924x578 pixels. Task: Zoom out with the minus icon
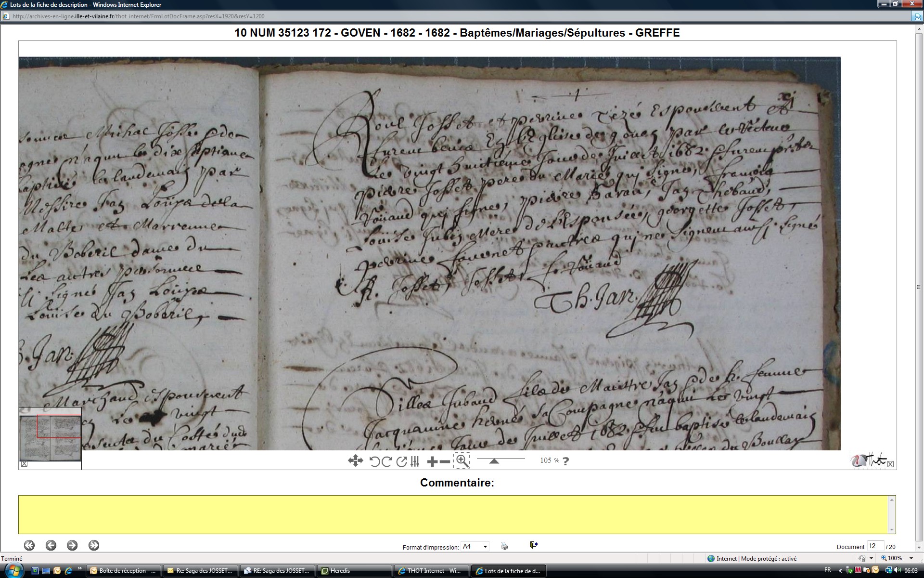[445, 461]
